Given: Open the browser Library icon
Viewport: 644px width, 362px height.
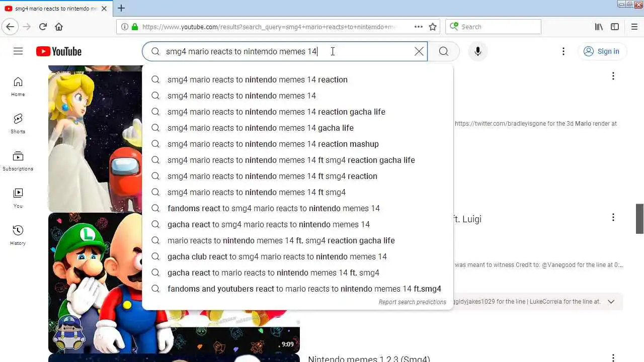Looking at the screenshot, I should coord(599,27).
